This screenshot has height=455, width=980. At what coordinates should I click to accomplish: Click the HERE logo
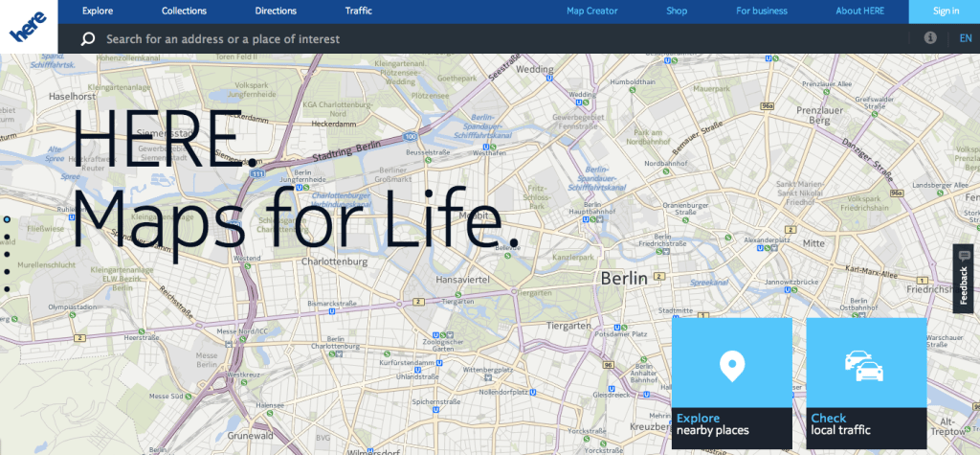point(29,26)
